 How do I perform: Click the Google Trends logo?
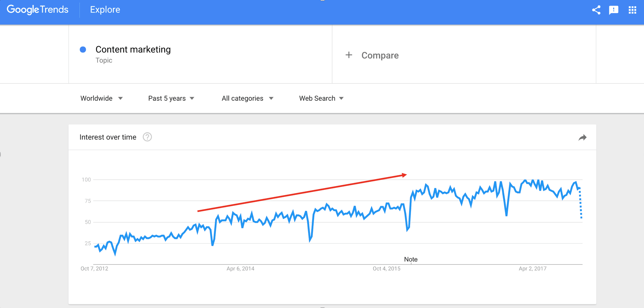[x=38, y=10]
